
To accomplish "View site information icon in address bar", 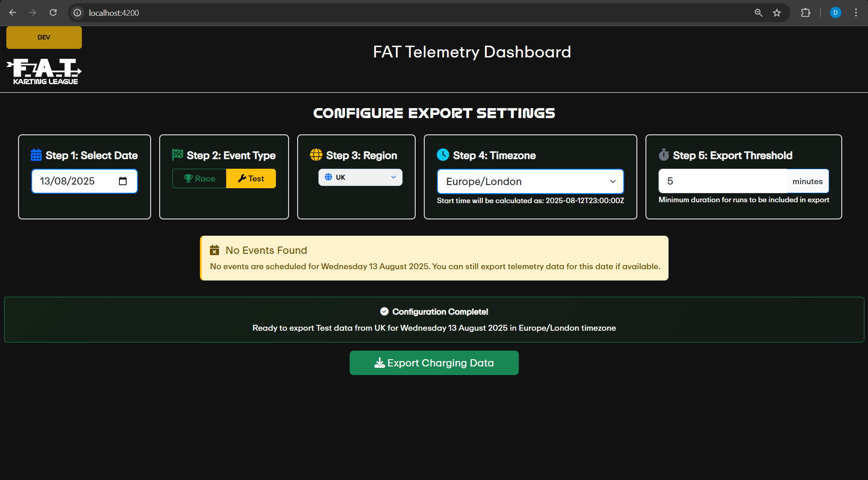I will point(78,13).
